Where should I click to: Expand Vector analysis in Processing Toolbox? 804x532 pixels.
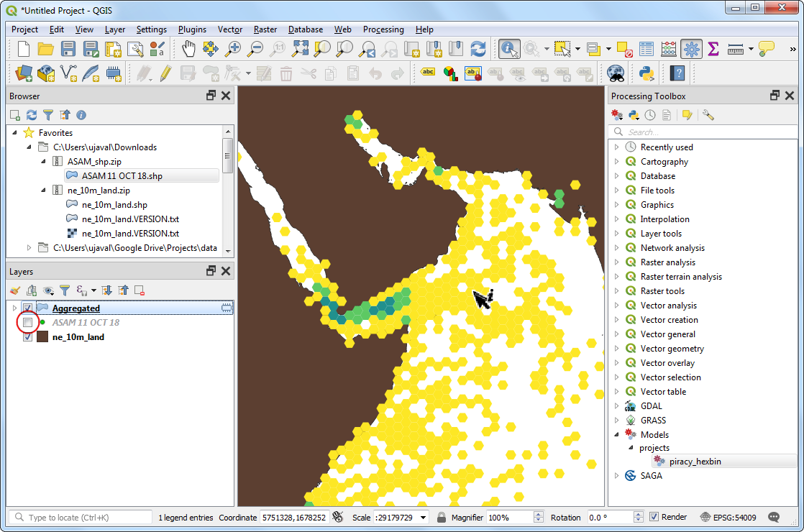click(x=616, y=306)
